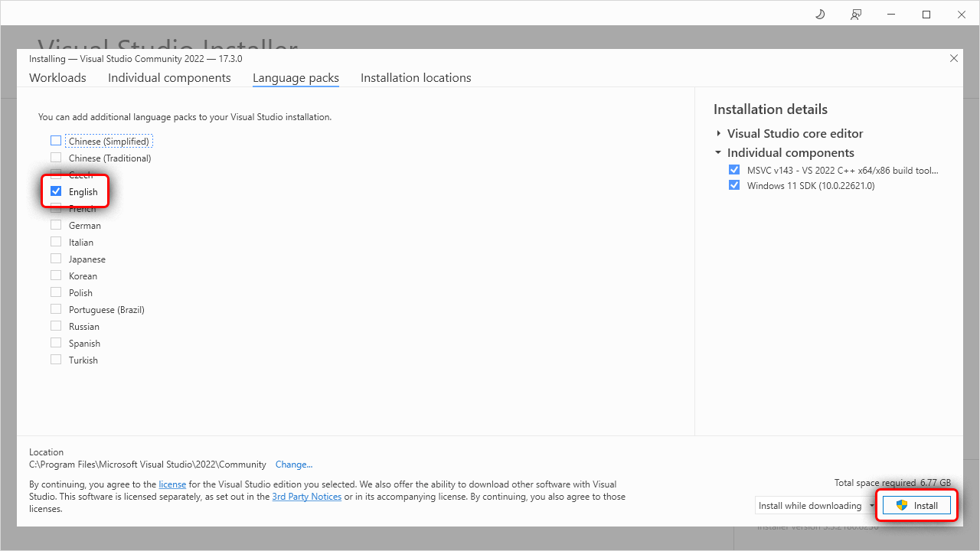
Task: Select the German language pack checkbox
Action: tap(56, 225)
